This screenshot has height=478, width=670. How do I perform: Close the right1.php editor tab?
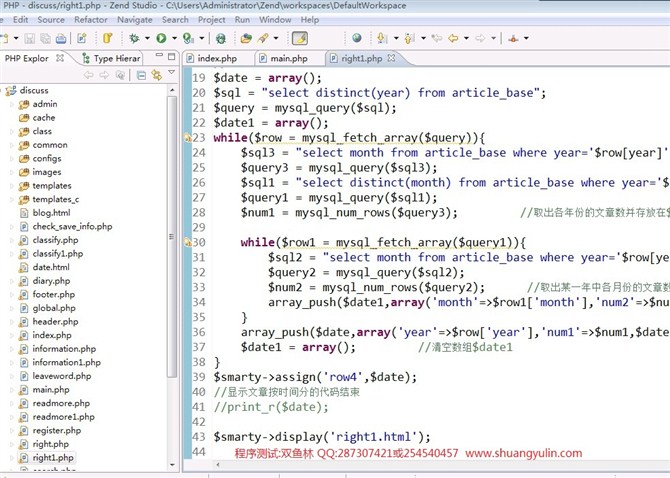click(x=391, y=58)
